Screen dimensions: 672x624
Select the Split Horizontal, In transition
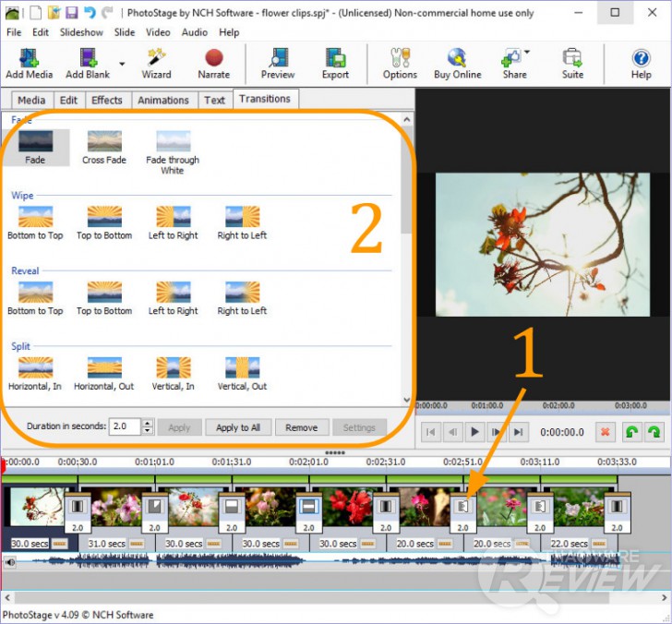pyautogui.click(x=36, y=374)
